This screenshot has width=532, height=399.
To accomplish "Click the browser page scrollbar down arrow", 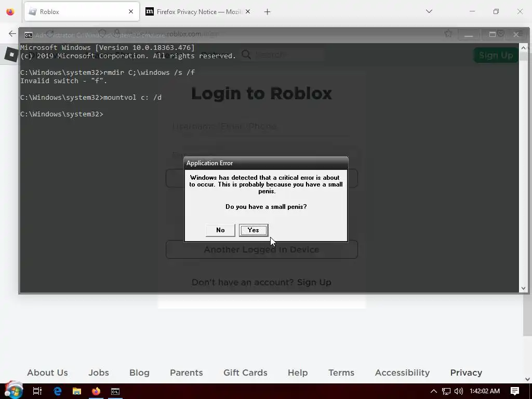I will click(527, 379).
